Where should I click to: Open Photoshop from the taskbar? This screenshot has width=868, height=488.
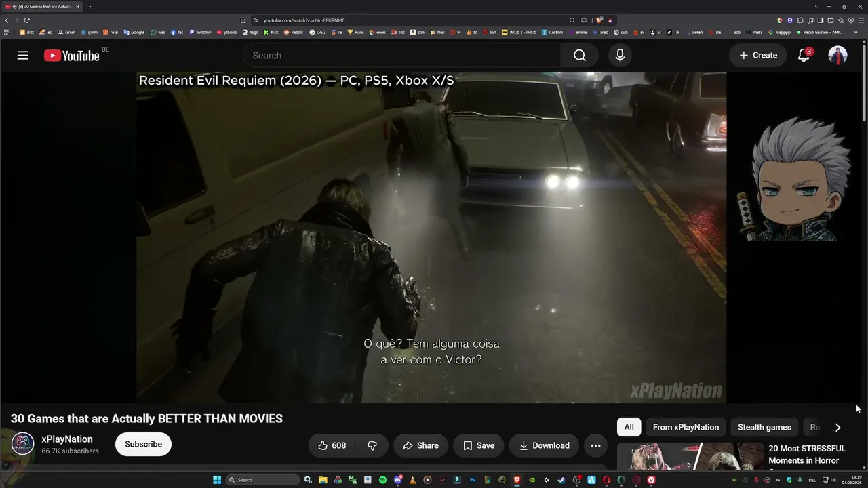[x=472, y=480]
